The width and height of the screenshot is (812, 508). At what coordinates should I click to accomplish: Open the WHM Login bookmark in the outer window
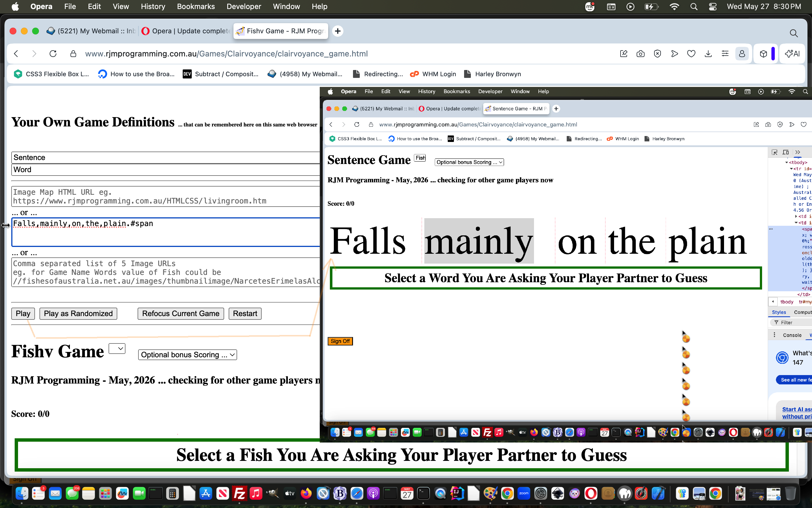pyautogui.click(x=433, y=74)
